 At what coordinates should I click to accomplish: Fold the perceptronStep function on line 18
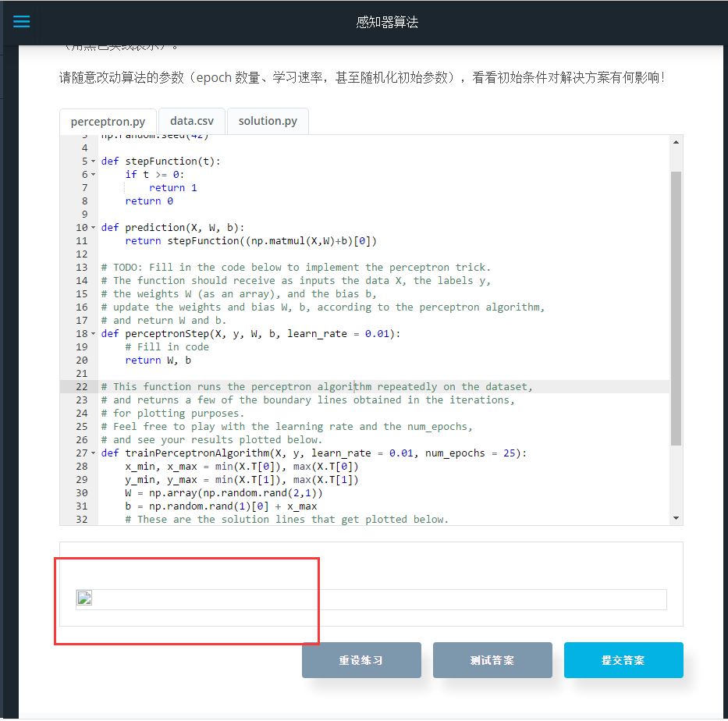point(94,333)
